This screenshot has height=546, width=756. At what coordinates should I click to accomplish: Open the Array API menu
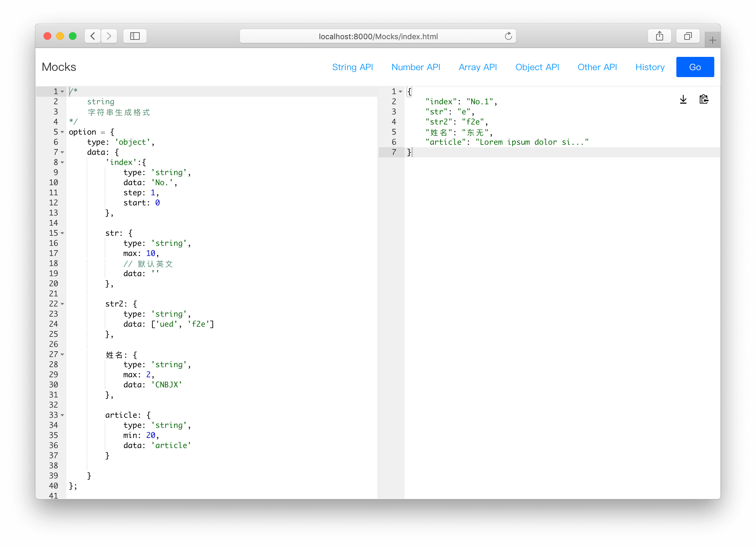coord(477,67)
